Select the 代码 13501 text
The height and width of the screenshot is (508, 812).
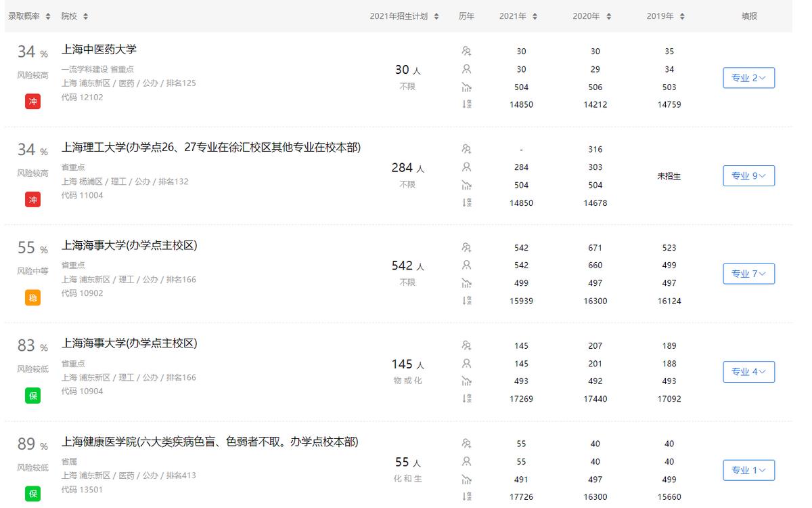pyautogui.click(x=83, y=489)
